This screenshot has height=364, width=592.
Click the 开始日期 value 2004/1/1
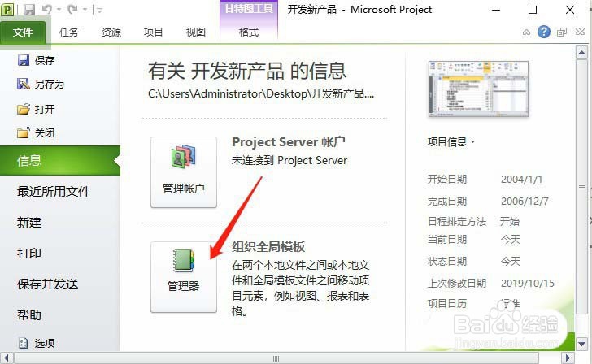521,180
